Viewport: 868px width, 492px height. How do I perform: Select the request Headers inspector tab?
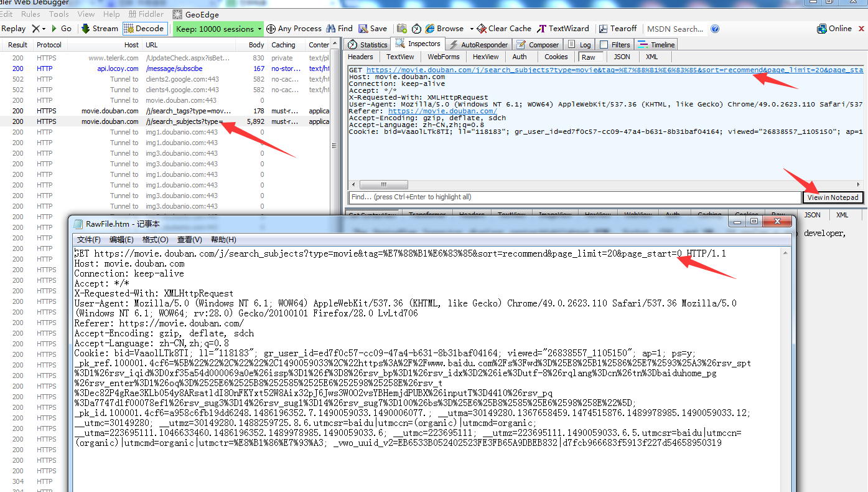[x=361, y=57]
